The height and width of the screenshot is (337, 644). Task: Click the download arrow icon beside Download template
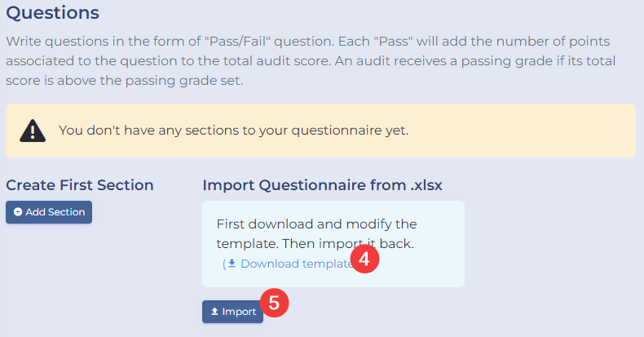(232, 264)
